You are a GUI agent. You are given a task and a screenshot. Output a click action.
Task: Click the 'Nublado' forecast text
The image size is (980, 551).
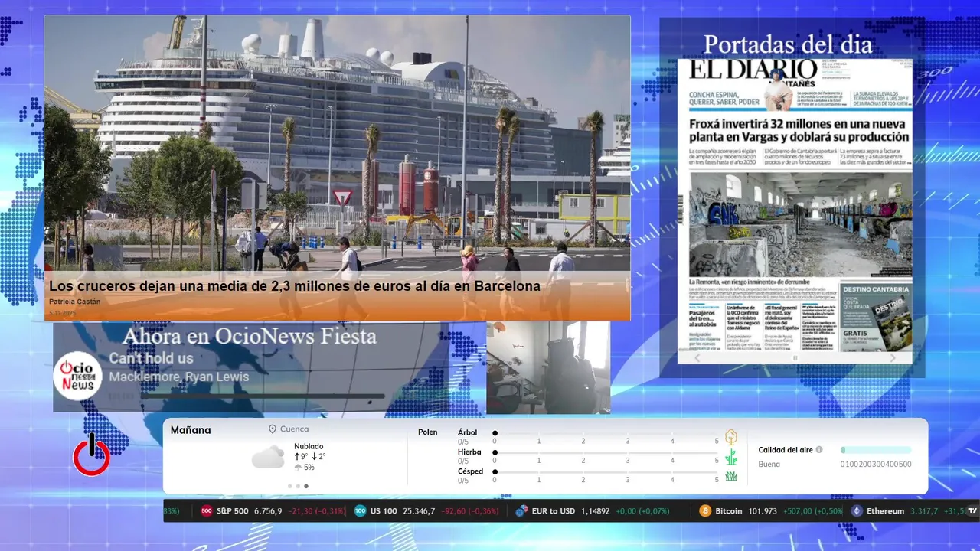click(309, 446)
